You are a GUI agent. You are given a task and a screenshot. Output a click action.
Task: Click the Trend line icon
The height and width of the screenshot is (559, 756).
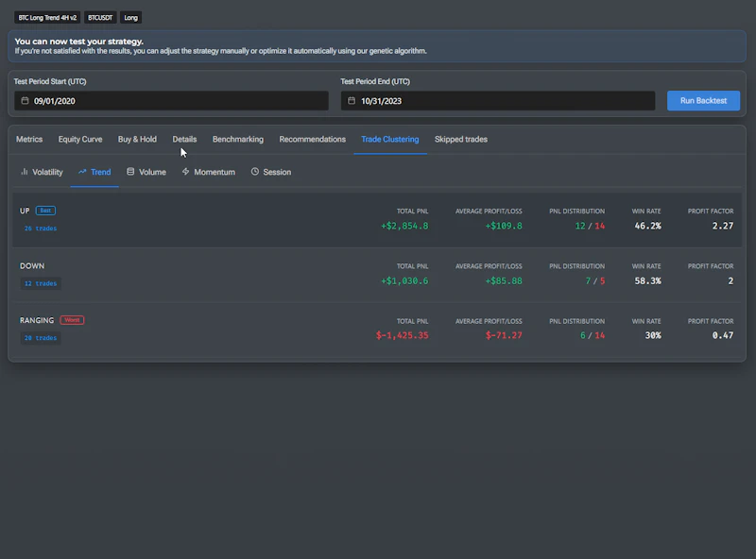coord(82,172)
